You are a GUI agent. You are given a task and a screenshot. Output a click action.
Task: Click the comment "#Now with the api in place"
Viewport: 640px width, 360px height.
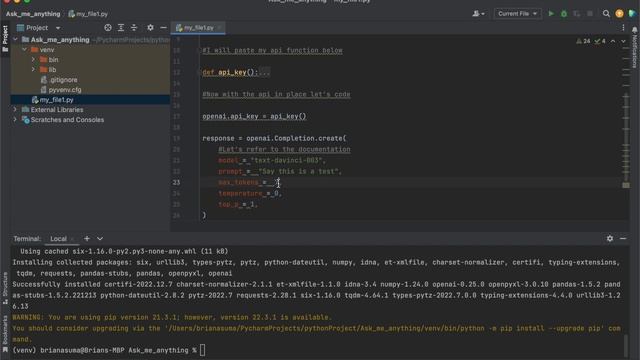276,94
